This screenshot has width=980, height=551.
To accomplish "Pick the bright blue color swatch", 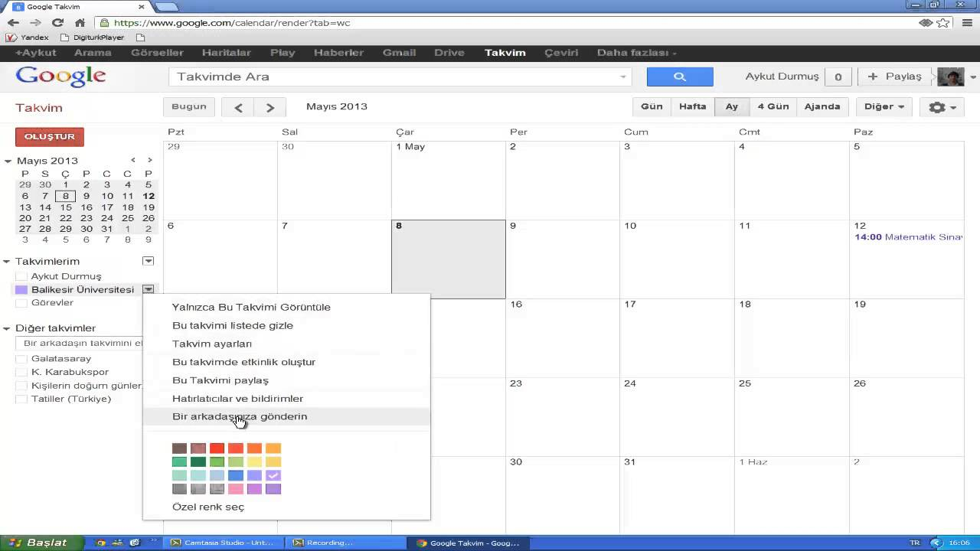I will click(x=236, y=476).
